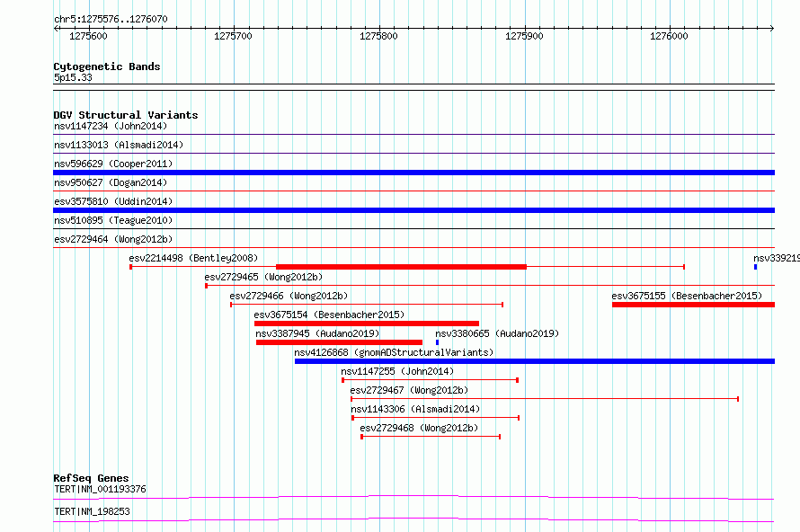This screenshot has width=800, height=532.
Task: Click the nsv596629 (Cooper2011) label
Action: [113, 164]
